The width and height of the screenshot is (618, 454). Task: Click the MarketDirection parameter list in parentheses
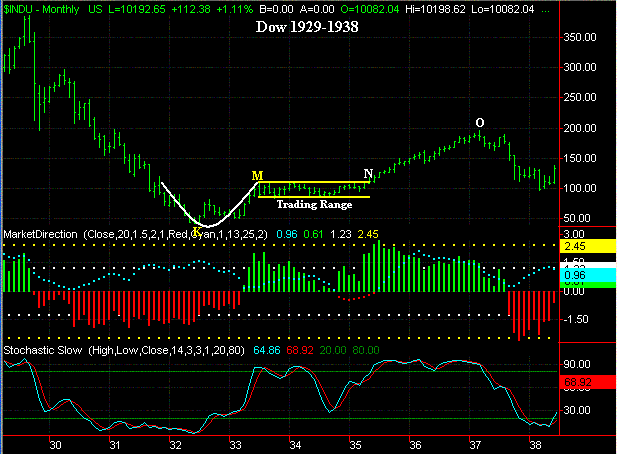[175, 234]
